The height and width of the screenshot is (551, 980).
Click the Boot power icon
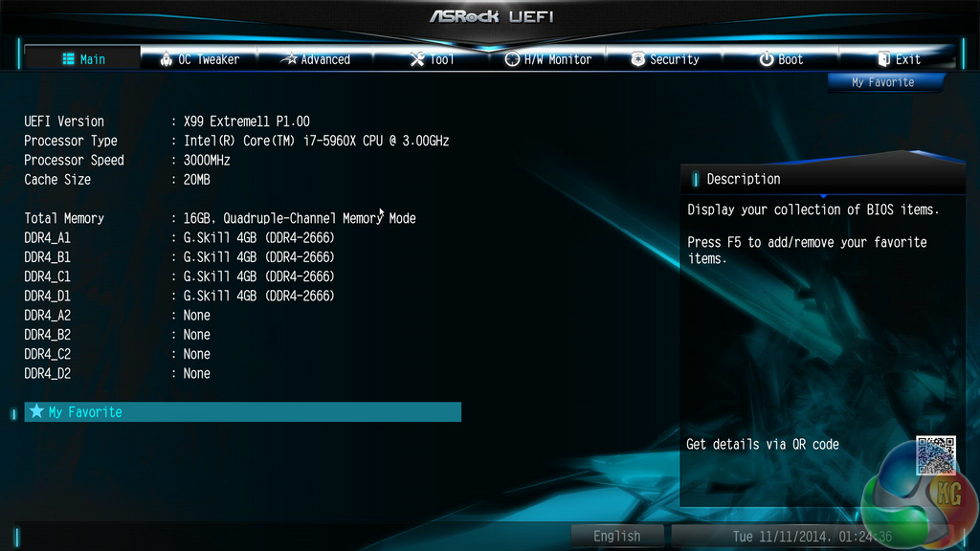(767, 58)
